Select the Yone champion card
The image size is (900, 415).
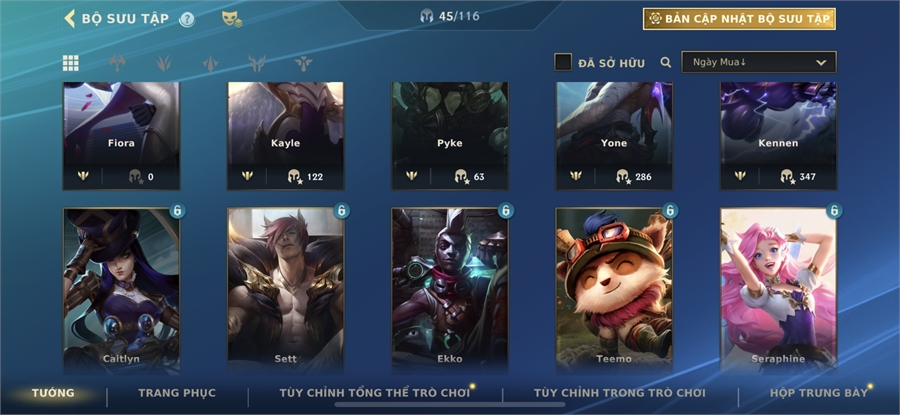coord(614,135)
